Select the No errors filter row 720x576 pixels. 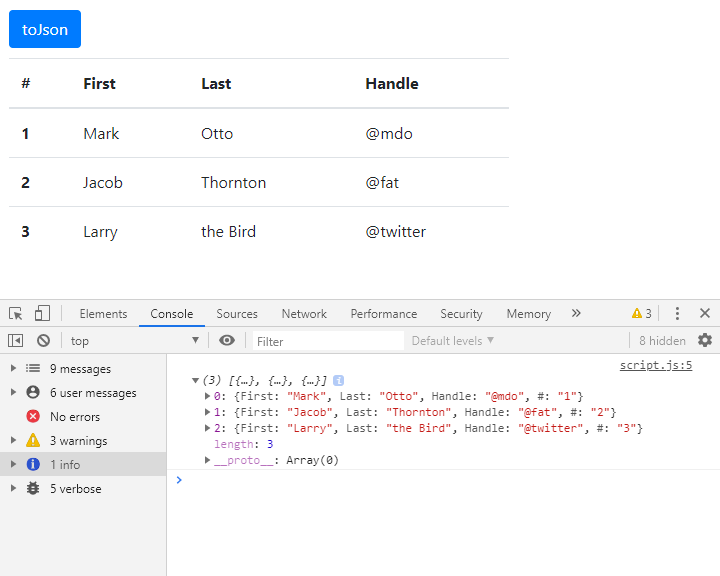pos(83,417)
